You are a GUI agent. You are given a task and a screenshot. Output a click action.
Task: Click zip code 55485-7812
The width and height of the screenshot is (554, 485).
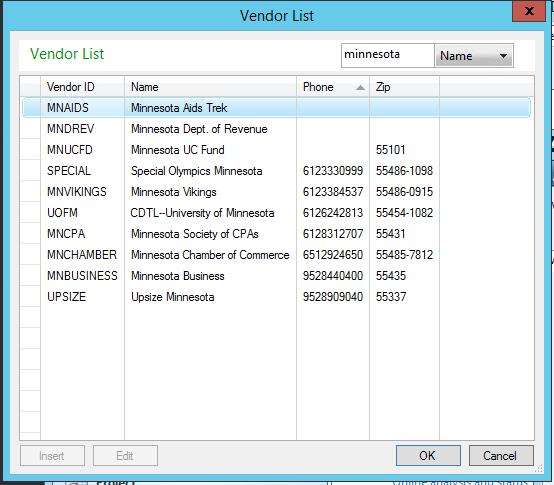click(404, 255)
